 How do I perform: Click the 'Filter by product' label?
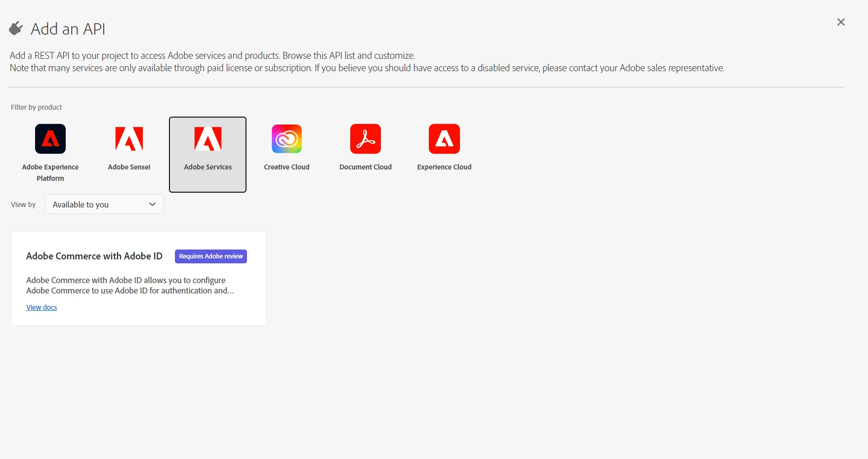pos(37,107)
